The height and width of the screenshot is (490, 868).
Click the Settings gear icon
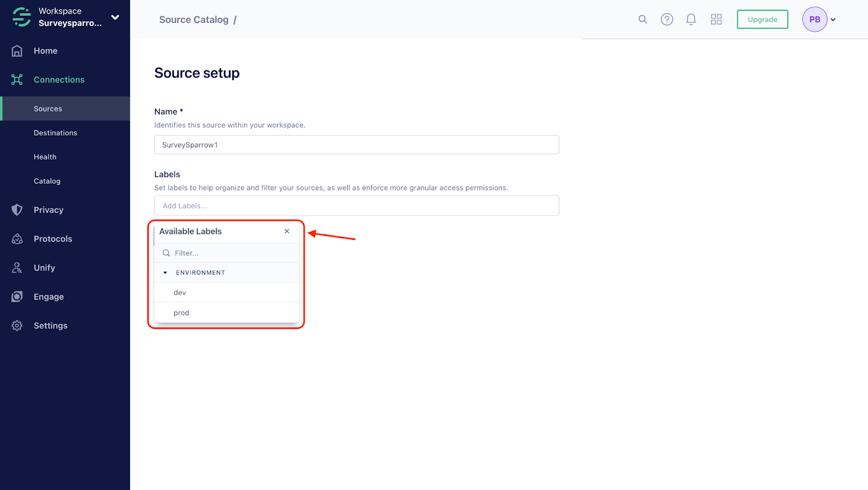17,326
